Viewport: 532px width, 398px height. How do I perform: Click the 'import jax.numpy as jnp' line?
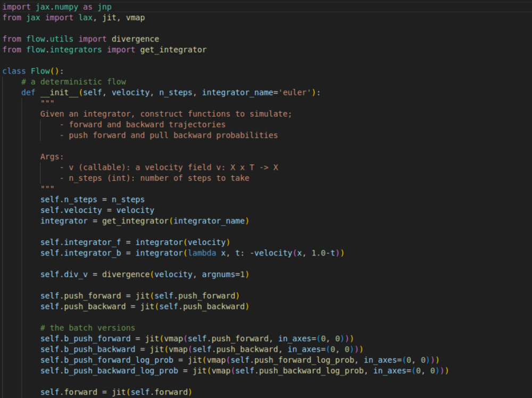pos(57,7)
